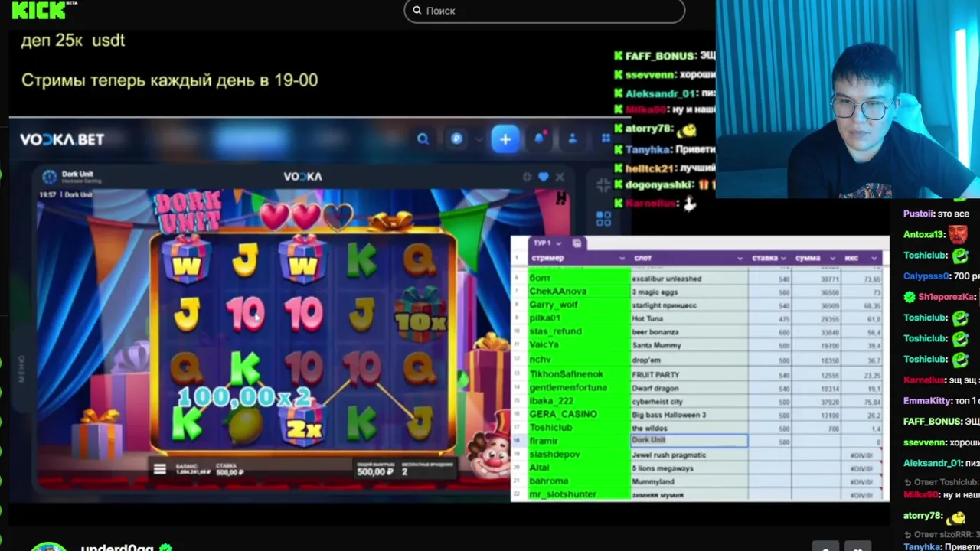Select the cell stas_refund

pyautogui.click(x=578, y=332)
